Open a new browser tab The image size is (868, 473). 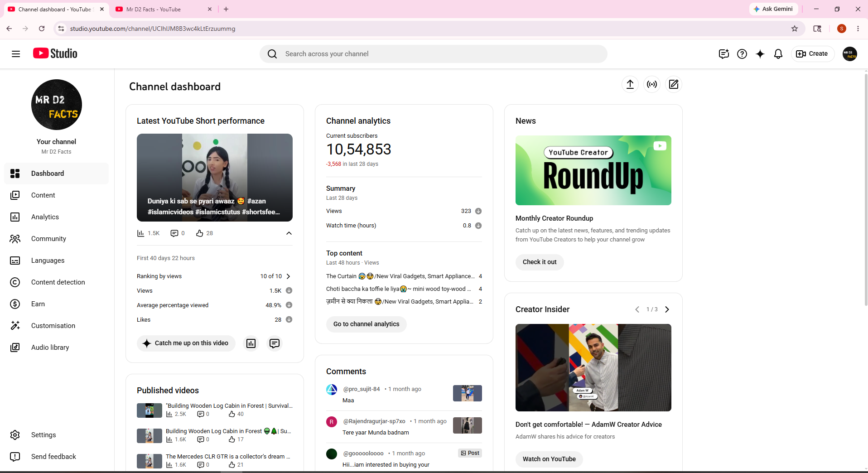(226, 9)
